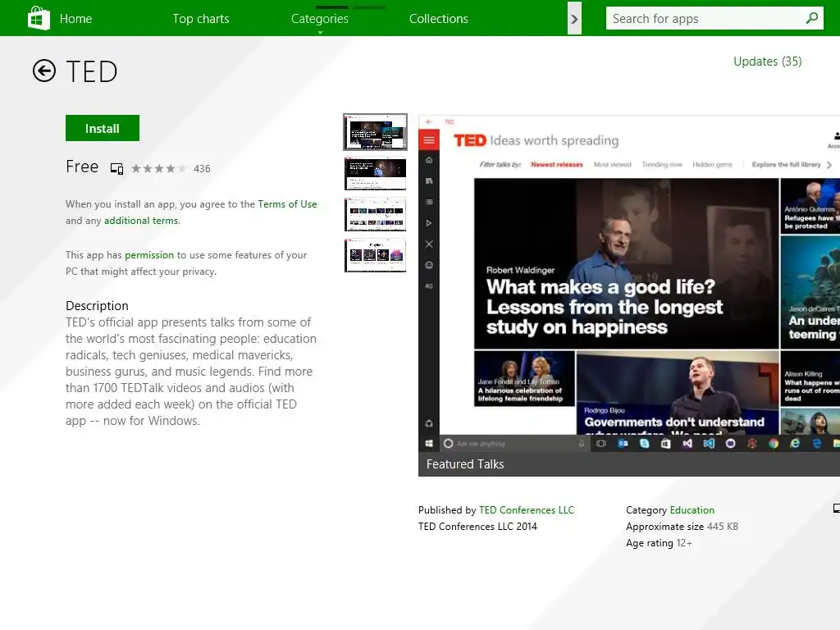This screenshot has height=630, width=840.
Task: Click the search magnifier icon
Action: click(811, 18)
